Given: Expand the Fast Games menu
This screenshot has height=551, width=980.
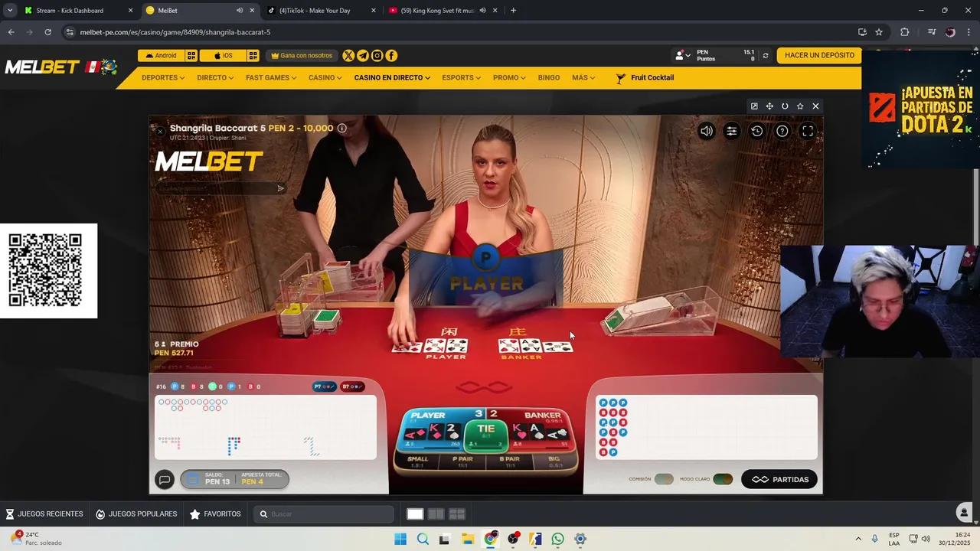Looking at the screenshot, I should (271, 78).
